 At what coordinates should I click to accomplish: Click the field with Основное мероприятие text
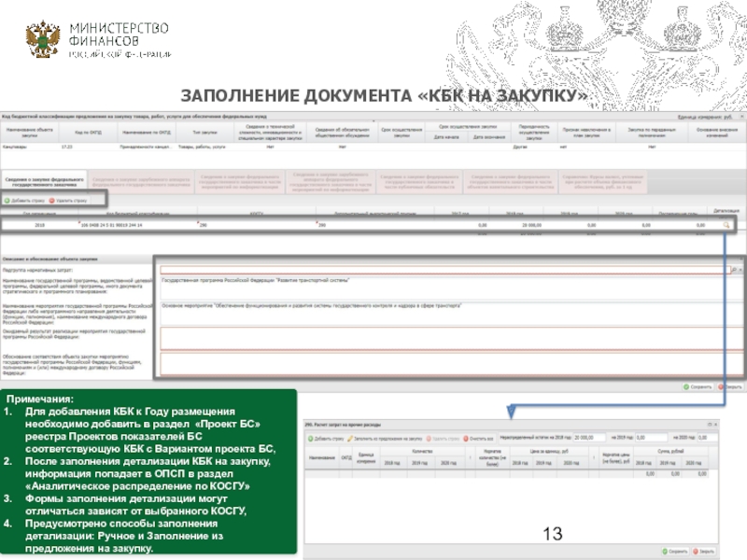tap(451, 314)
